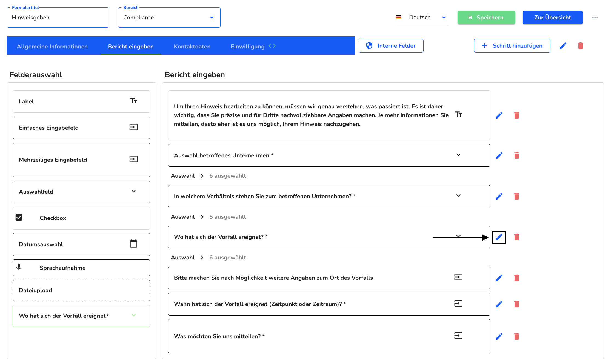Click 'Zur Übersicht' navigation button

pos(553,17)
